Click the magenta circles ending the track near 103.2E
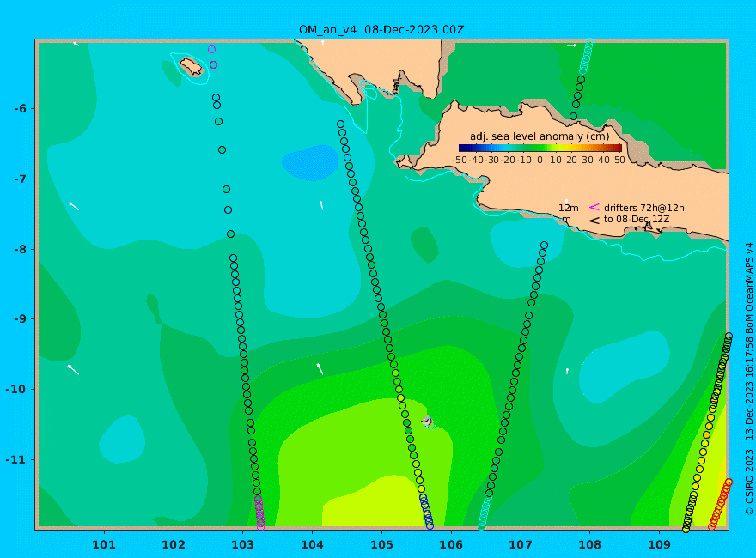This screenshot has width=756, height=558. click(259, 513)
